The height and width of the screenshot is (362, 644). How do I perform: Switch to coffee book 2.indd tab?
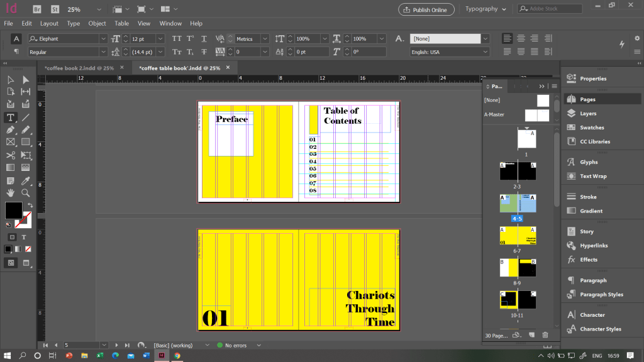click(x=78, y=68)
